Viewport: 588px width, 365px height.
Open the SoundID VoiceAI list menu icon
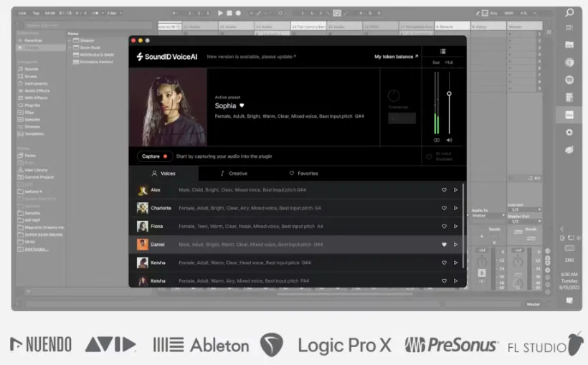coord(443,52)
